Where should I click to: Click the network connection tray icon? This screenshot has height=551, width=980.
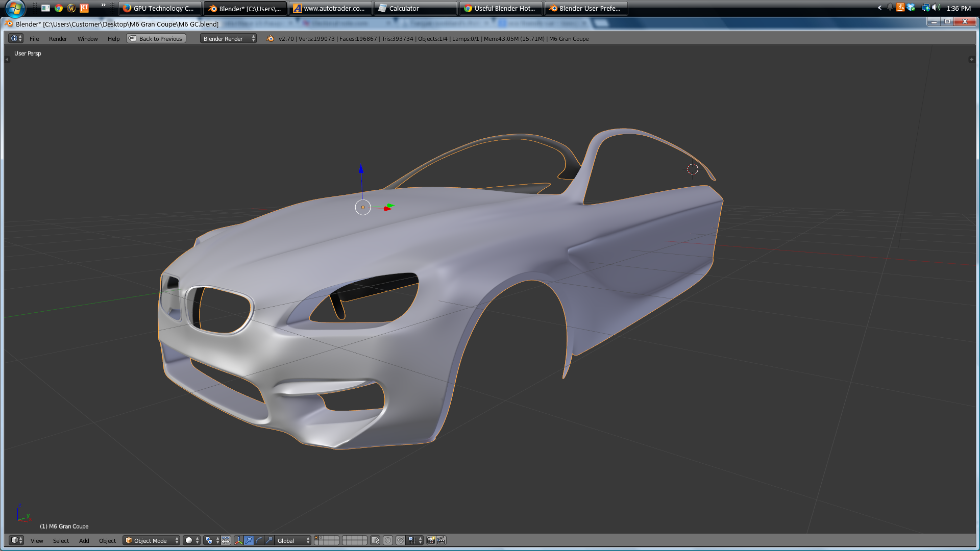pos(925,7)
